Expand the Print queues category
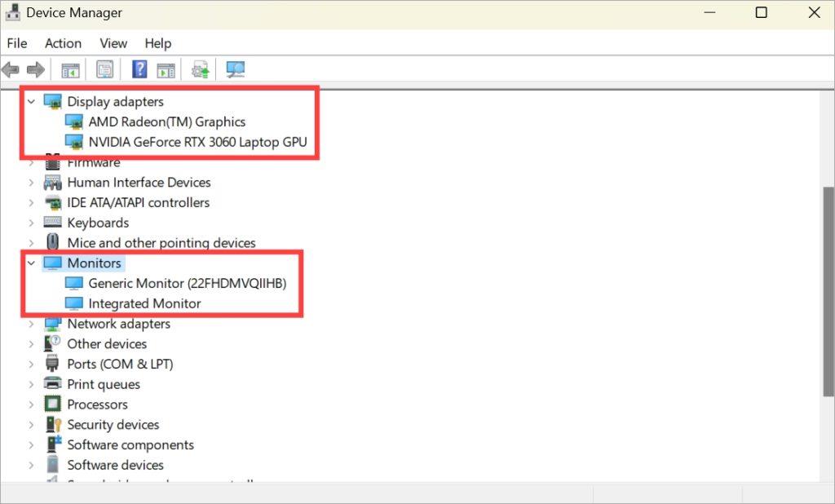Image resolution: width=835 pixels, height=504 pixels. (32, 384)
